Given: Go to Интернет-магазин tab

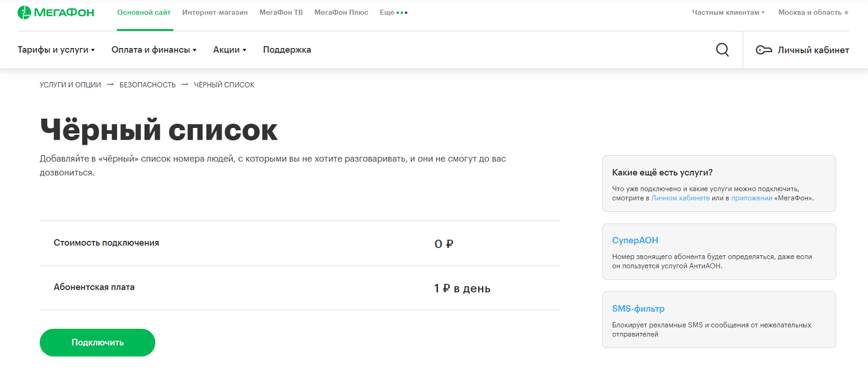Looking at the screenshot, I should click(215, 13).
